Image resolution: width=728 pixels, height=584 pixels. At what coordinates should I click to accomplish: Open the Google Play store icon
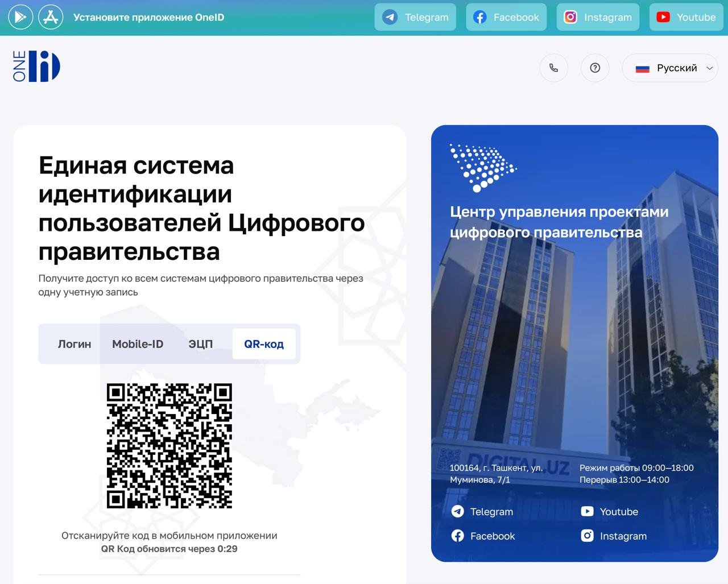click(x=20, y=18)
